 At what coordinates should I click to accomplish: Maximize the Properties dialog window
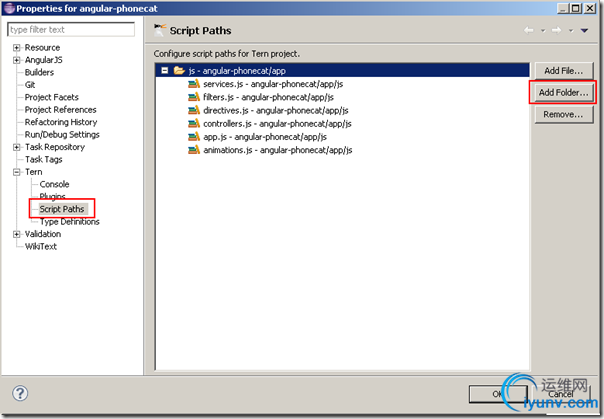pos(576,8)
